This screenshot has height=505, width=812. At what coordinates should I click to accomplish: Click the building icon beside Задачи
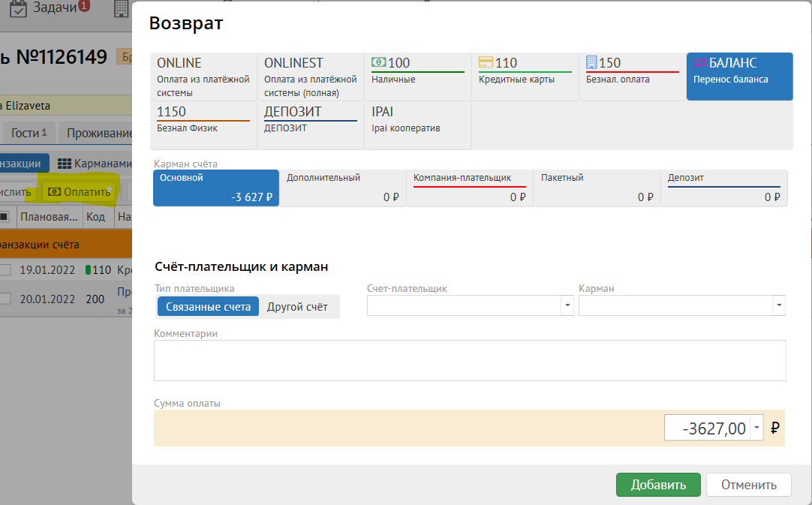tap(121, 8)
